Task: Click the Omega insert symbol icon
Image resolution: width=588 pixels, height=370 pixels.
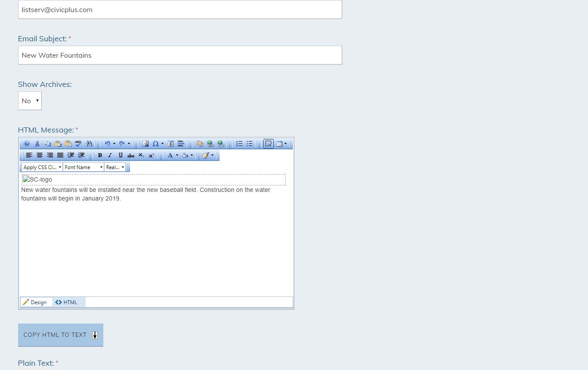Action: click(156, 144)
